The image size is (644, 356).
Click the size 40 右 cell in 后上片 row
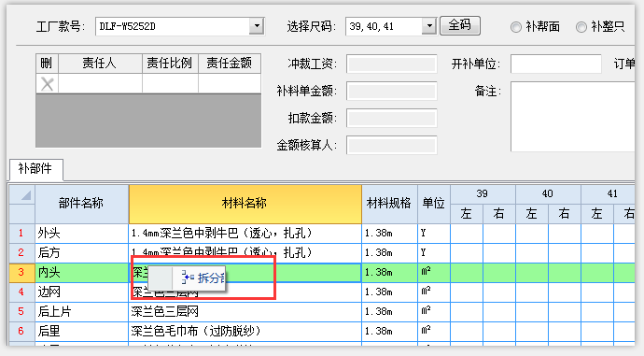(565, 311)
